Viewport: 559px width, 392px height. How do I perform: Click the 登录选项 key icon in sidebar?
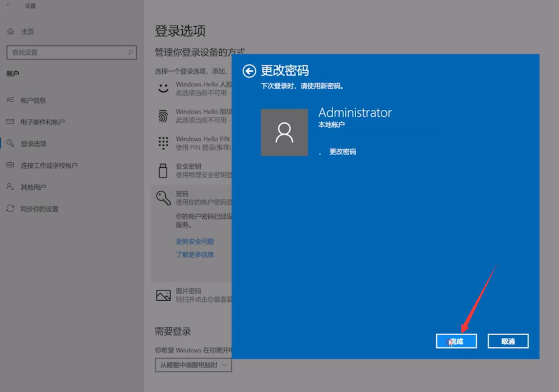tap(10, 143)
